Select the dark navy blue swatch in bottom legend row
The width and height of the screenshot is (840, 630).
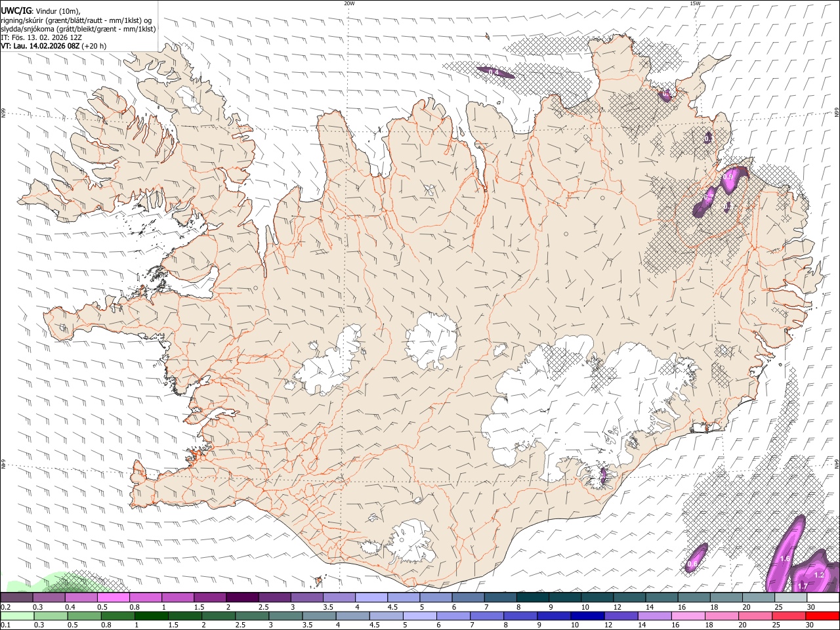587,616
